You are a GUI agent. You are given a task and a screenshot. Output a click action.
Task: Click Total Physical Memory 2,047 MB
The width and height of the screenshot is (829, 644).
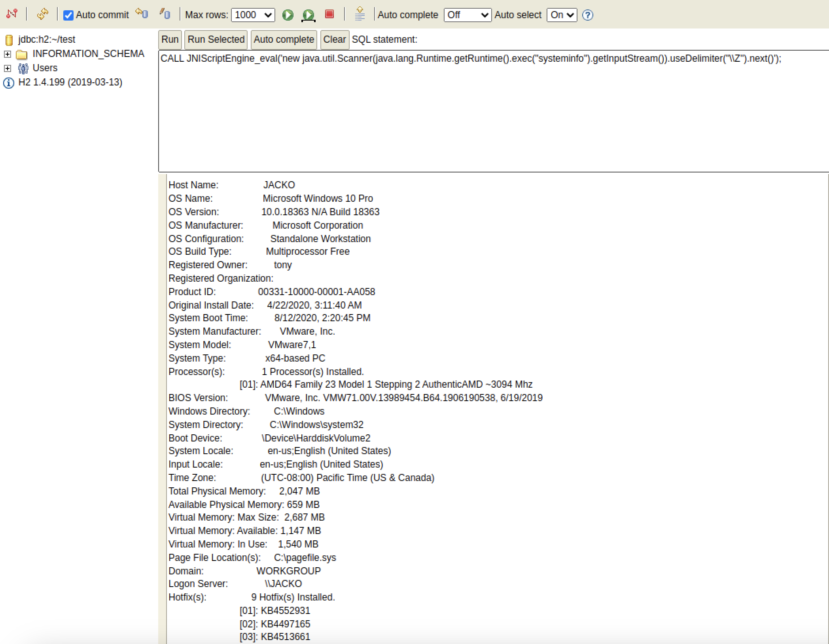click(x=299, y=491)
